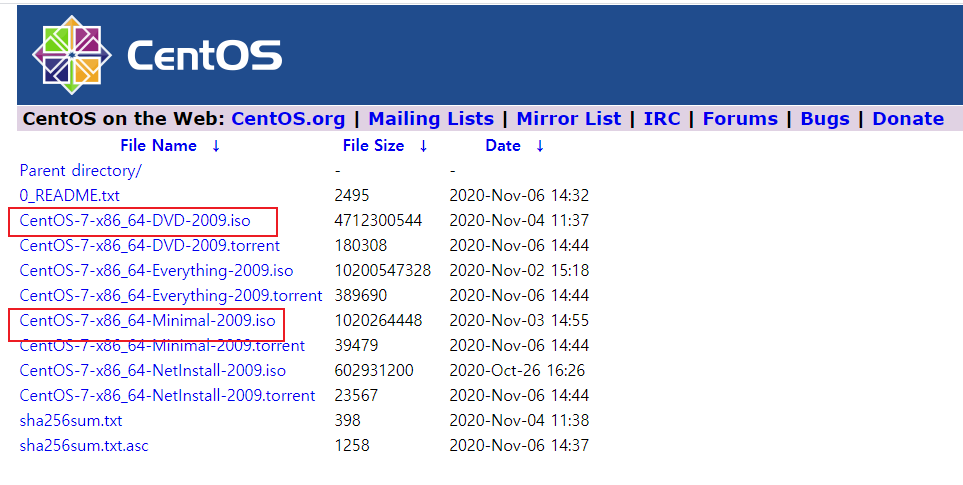Click the Date column header
The image size is (963, 485).
pos(503,146)
